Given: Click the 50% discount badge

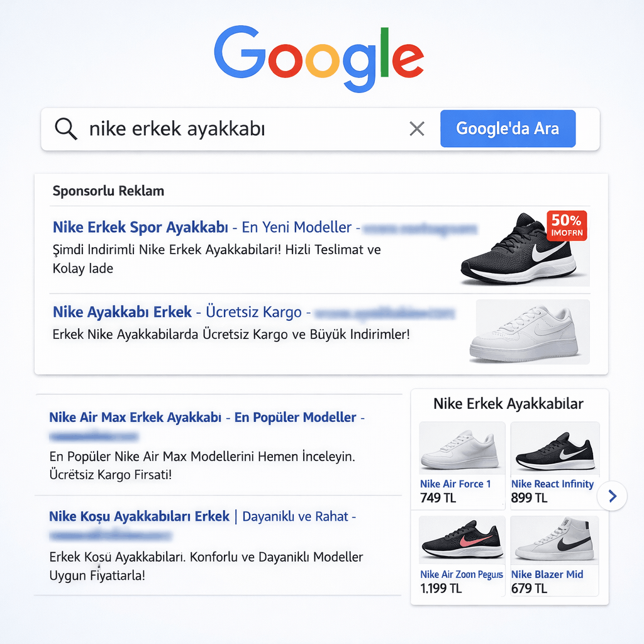Looking at the screenshot, I should [567, 225].
